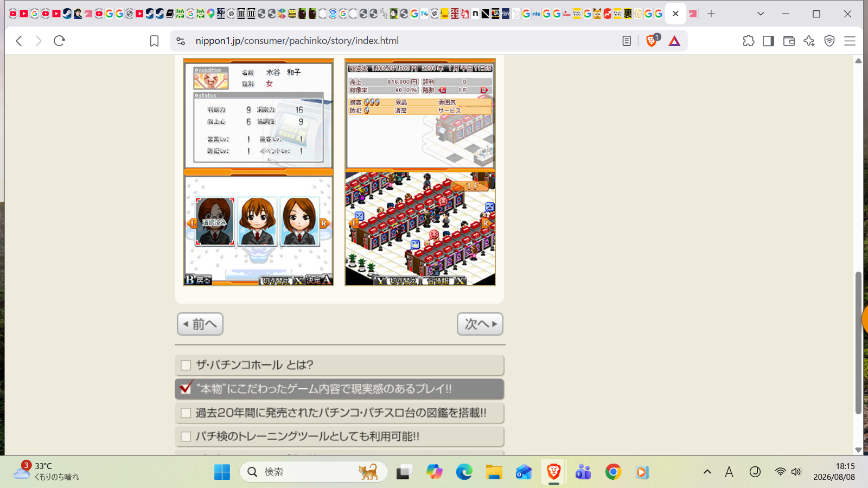Go forward in browser history
Image resolution: width=868 pixels, height=488 pixels.
coord(39,41)
